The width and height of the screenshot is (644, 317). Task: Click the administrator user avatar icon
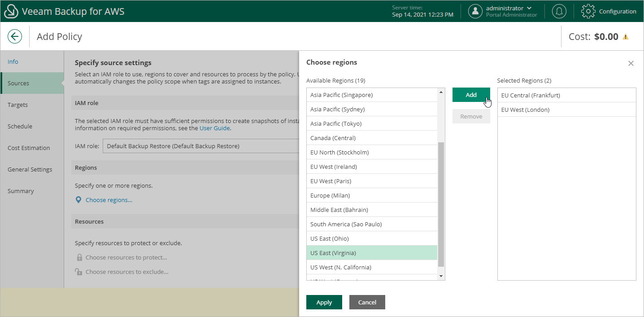[x=475, y=11]
